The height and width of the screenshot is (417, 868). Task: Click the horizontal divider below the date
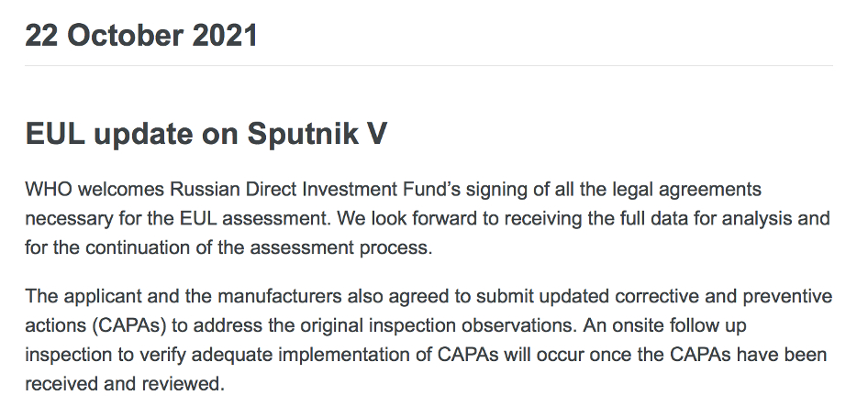tap(428, 65)
